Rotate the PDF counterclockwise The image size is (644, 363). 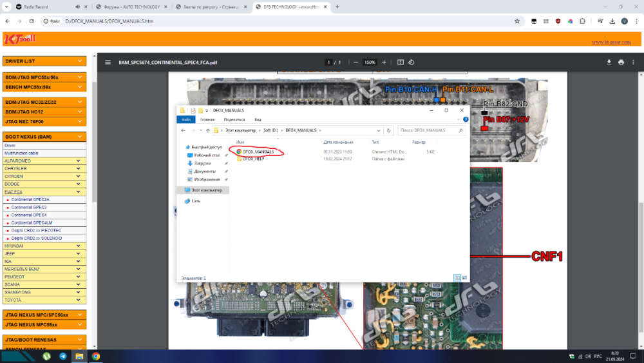(411, 63)
